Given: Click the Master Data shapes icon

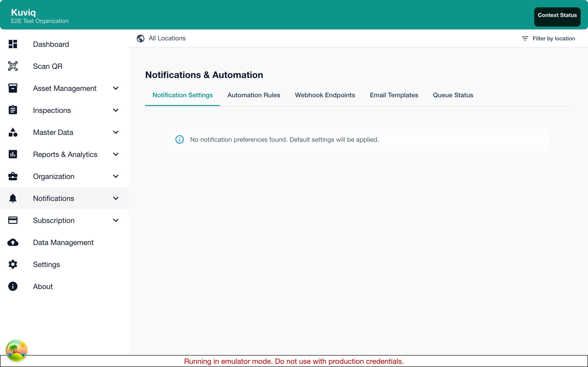Looking at the screenshot, I should (13, 132).
